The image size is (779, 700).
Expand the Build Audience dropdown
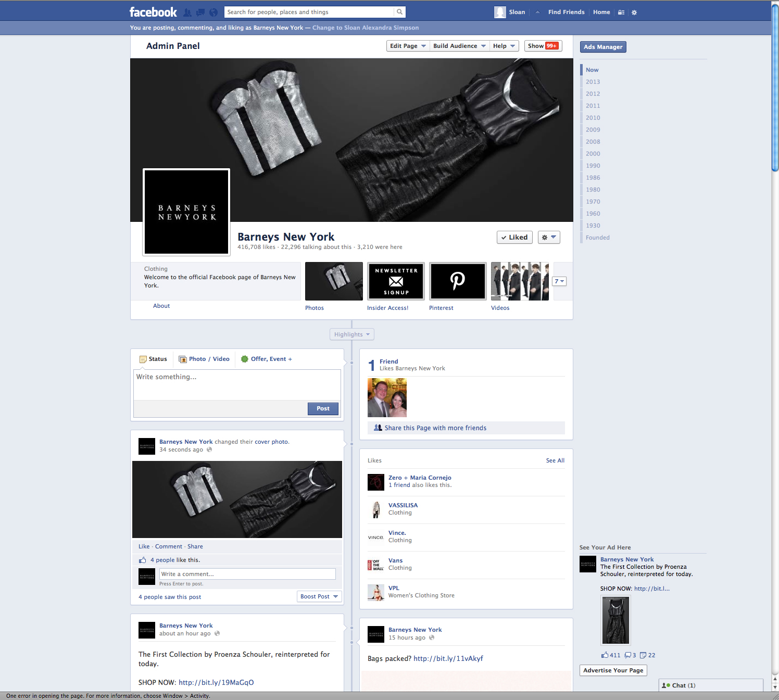(x=459, y=46)
